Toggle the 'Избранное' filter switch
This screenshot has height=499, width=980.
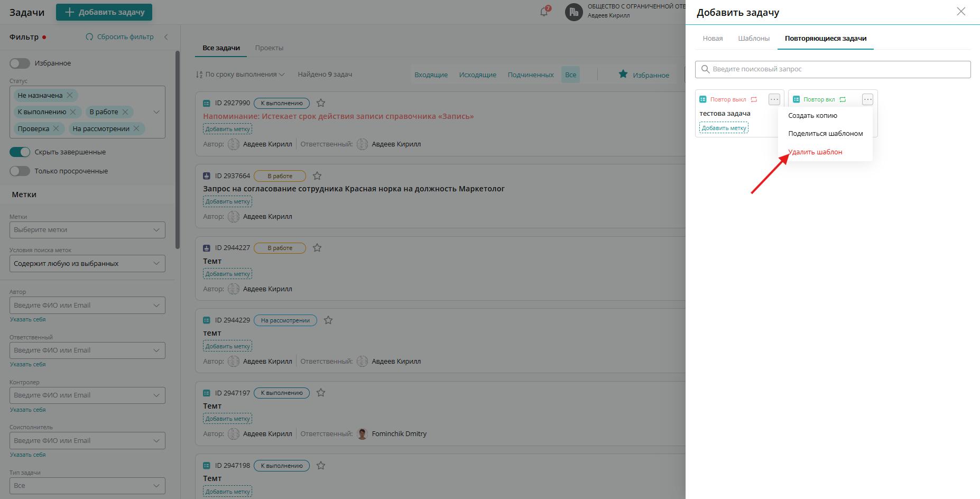point(20,63)
